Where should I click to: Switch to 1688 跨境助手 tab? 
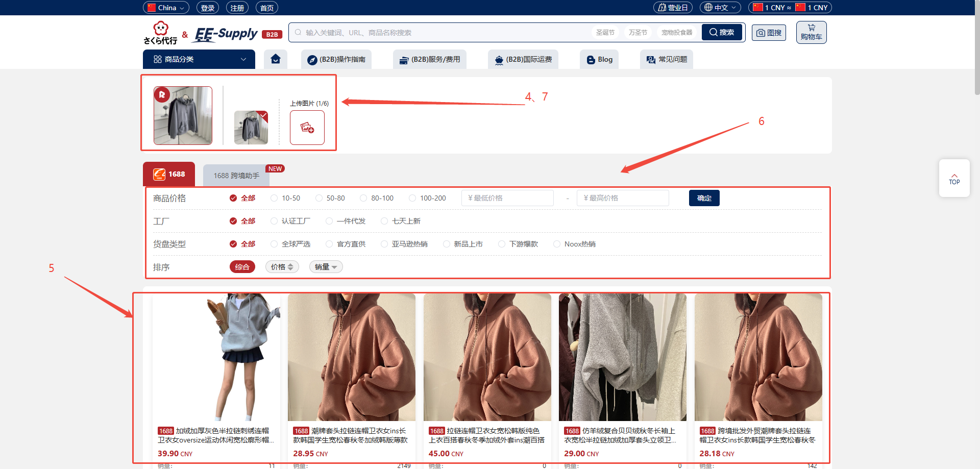click(236, 176)
